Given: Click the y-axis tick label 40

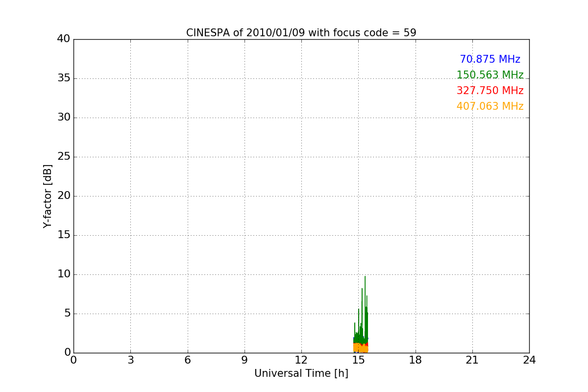Looking at the screenshot, I should (x=64, y=39).
